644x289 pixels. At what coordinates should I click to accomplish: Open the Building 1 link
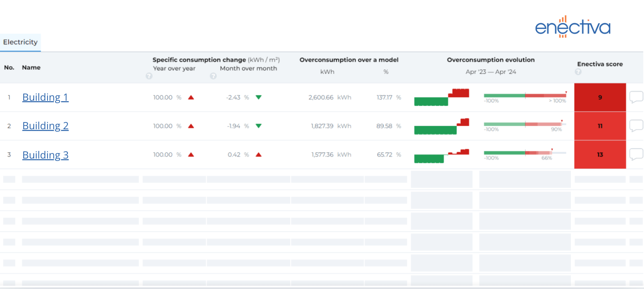click(x=45, y=97)
